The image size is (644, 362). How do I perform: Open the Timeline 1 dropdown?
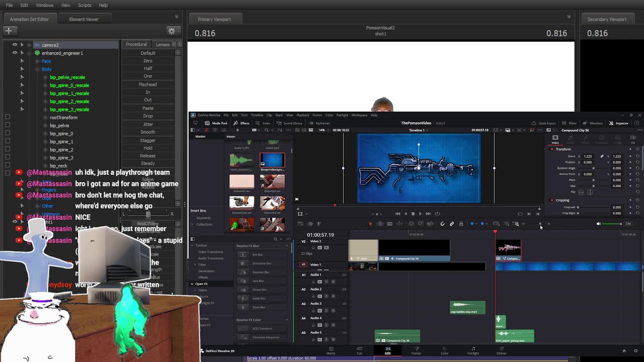(419, 130)
